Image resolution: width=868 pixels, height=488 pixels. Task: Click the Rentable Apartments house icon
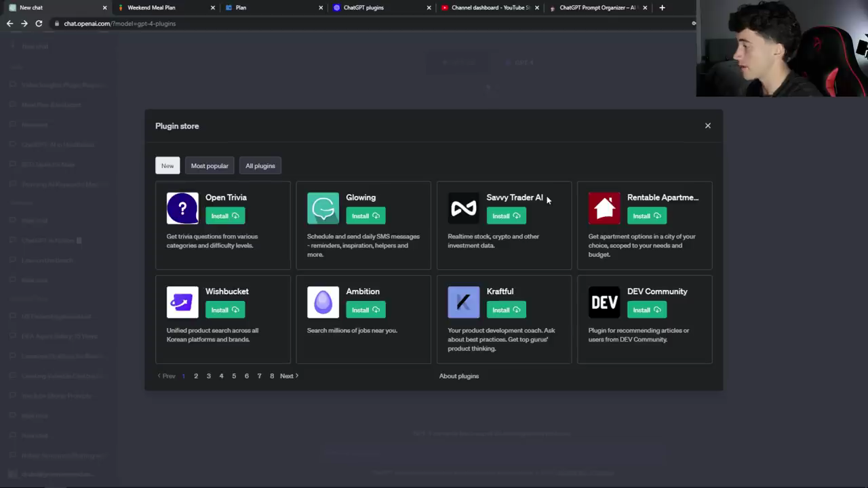tap(604, 208)
